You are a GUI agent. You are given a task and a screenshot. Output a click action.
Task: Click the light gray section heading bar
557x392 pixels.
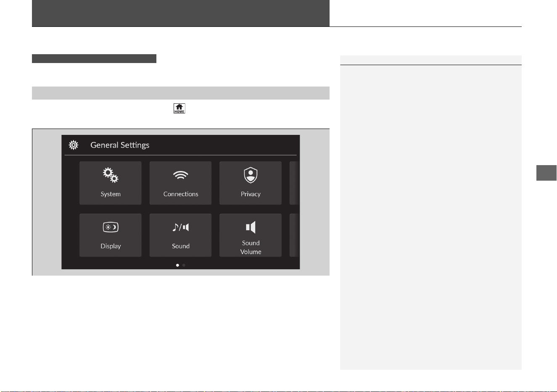181,93
